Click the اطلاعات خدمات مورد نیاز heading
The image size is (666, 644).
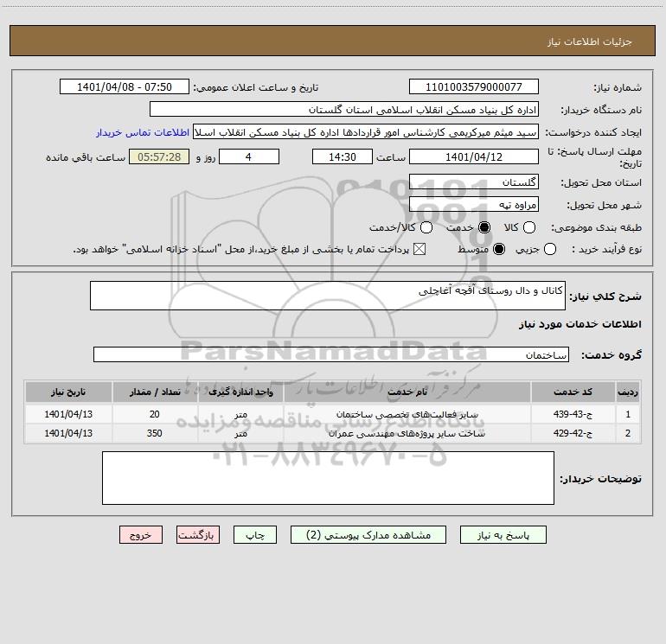(580, 324)
